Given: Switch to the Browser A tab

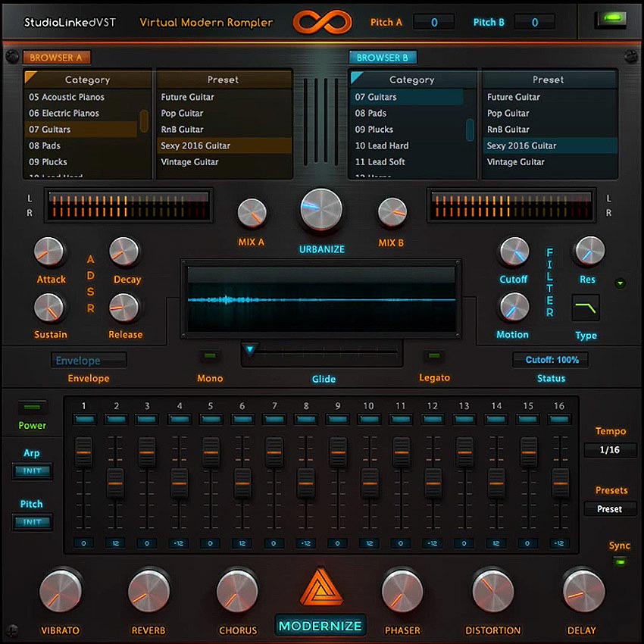Looking at the screenshot, I should tap(57, 58).
